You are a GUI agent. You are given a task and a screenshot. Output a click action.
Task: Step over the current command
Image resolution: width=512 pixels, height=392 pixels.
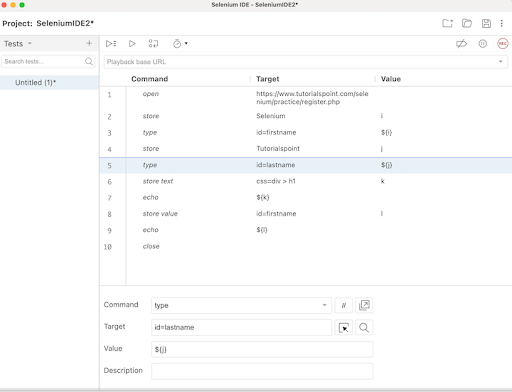point(153,44)
